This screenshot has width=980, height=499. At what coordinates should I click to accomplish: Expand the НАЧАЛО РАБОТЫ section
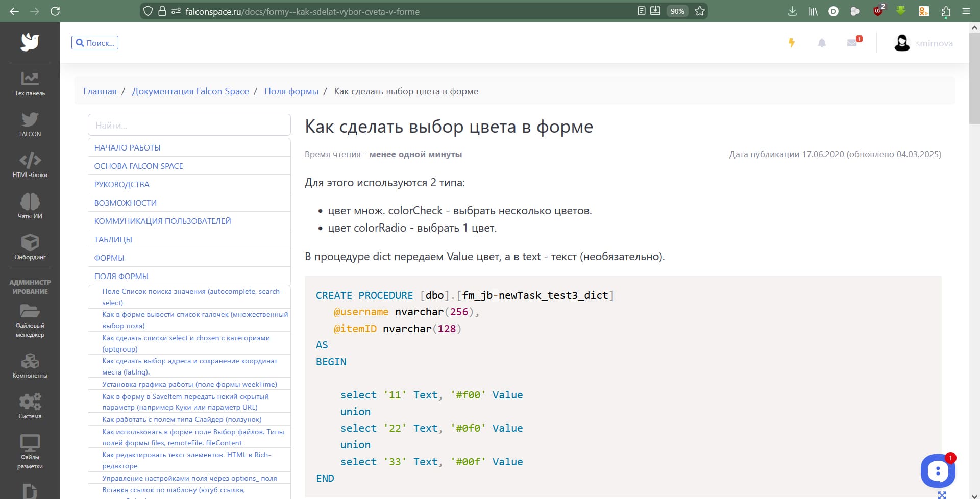coord(127,147)
